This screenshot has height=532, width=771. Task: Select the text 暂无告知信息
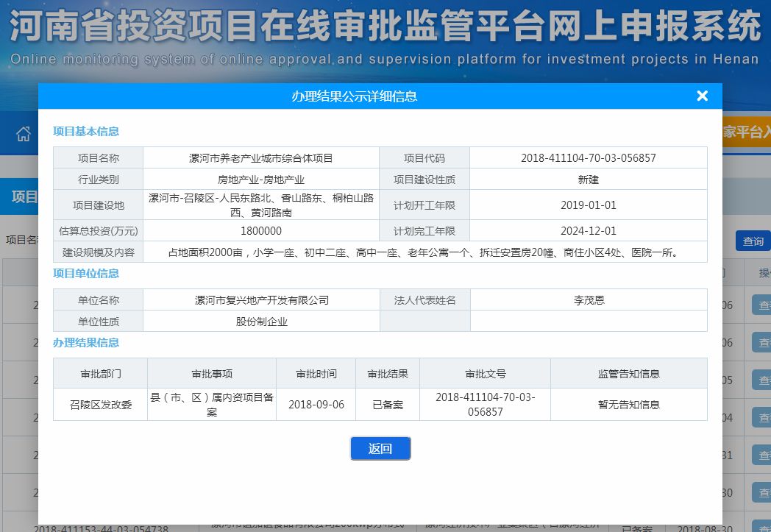(629, 405)
